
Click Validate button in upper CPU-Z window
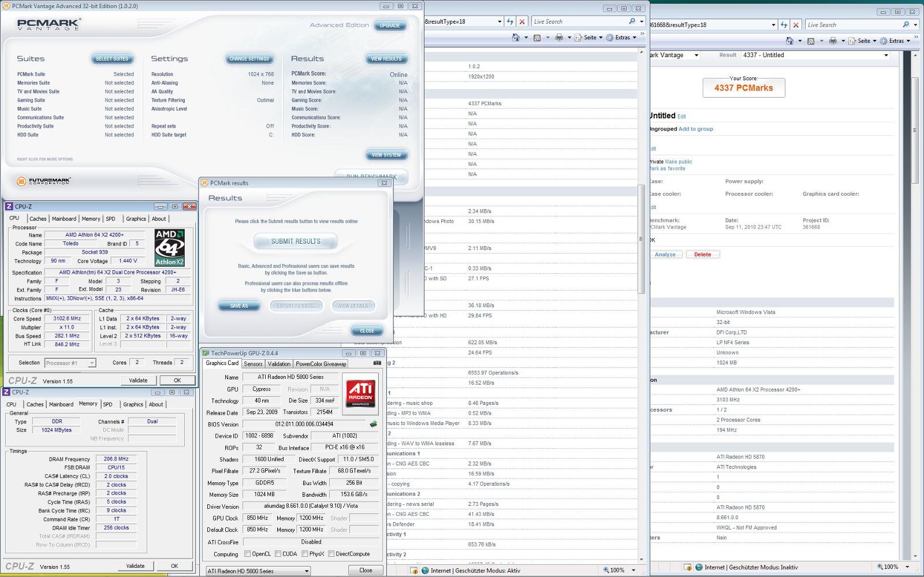[138, 380]
